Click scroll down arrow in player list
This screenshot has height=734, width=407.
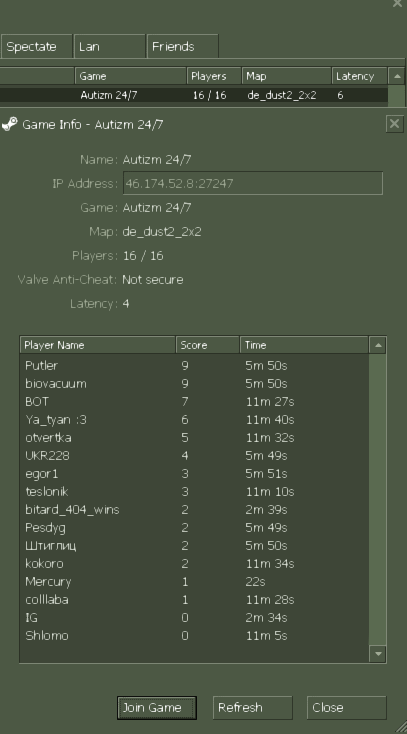(377, 653)
